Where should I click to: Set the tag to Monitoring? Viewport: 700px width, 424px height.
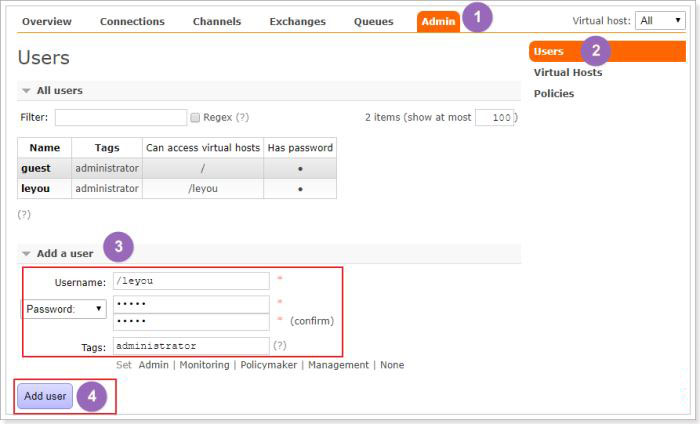point(204,365)
